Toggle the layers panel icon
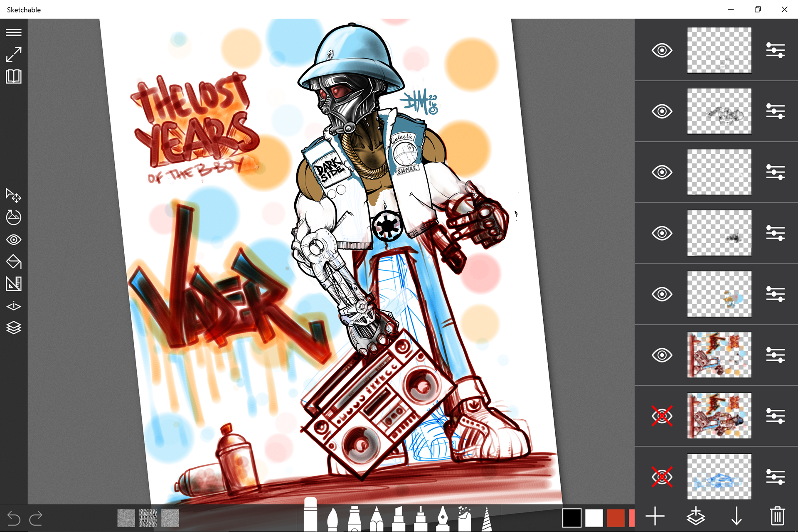The image size is (798, 532). [x=14, y=328]
